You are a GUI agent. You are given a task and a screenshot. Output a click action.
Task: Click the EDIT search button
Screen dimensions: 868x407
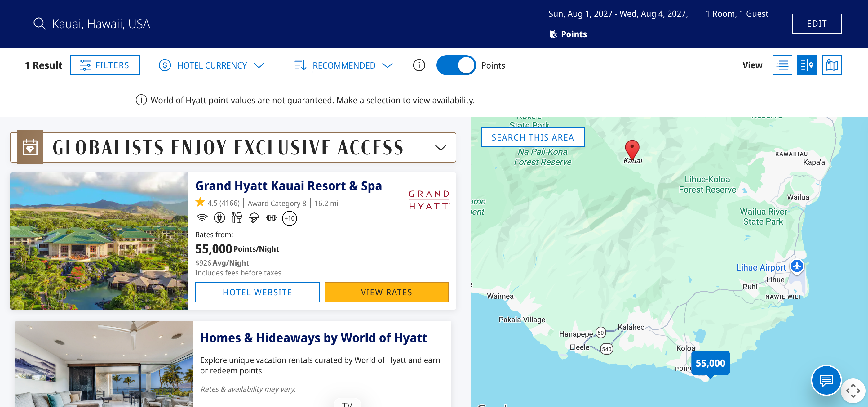[817, 24]
